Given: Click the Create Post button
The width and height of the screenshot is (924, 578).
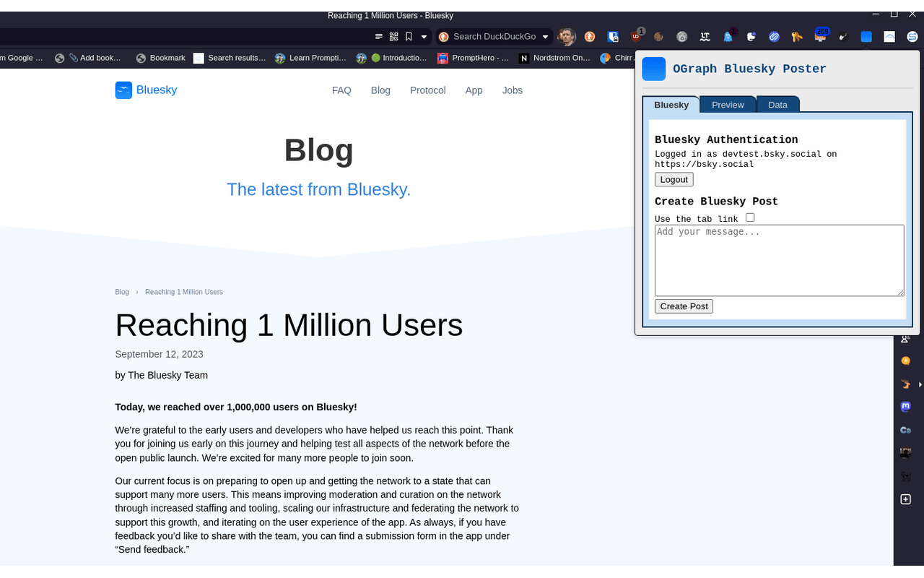Looking at the screenshot, I should (x=684, y=306).
